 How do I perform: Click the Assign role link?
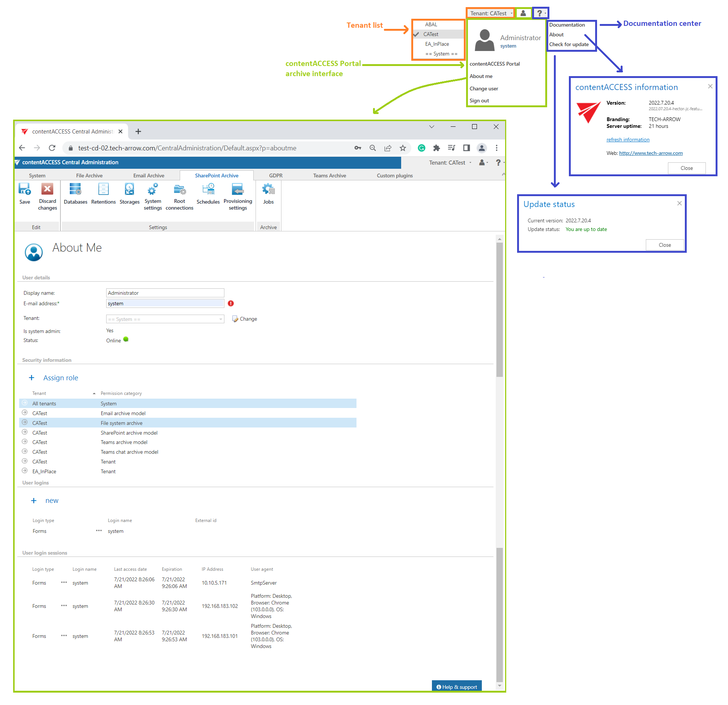click(60, 378)
